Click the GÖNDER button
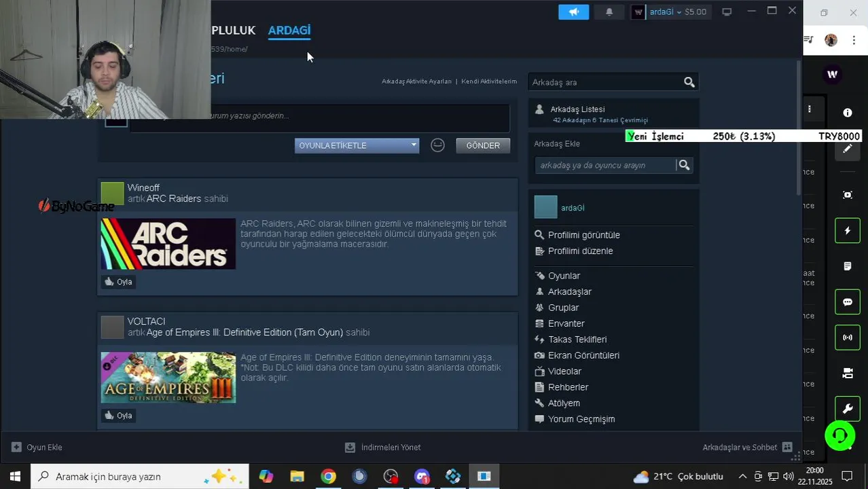 pos(483,145)
